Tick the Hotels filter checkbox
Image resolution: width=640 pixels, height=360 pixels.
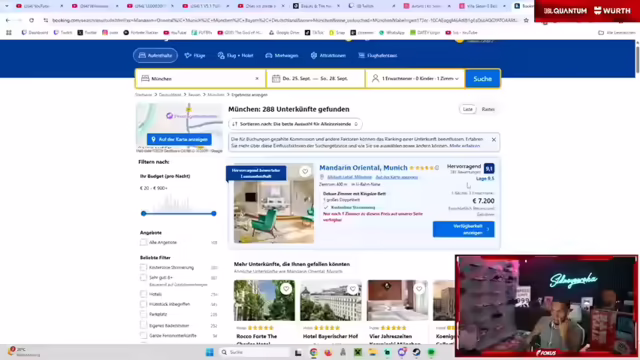tap(143, 294)
